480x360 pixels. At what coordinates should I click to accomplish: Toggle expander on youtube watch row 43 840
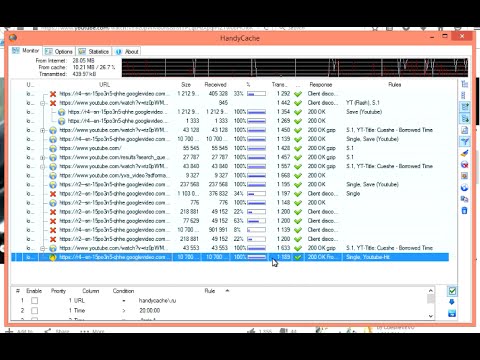43,167
